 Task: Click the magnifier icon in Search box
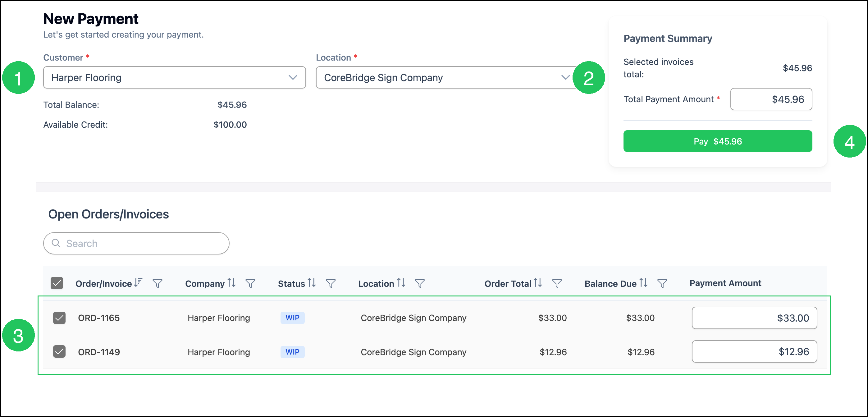point(56,243)
